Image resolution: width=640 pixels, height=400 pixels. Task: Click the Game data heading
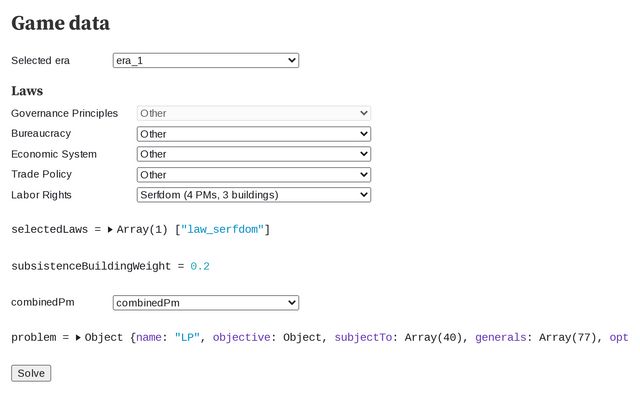coord(60,23)
